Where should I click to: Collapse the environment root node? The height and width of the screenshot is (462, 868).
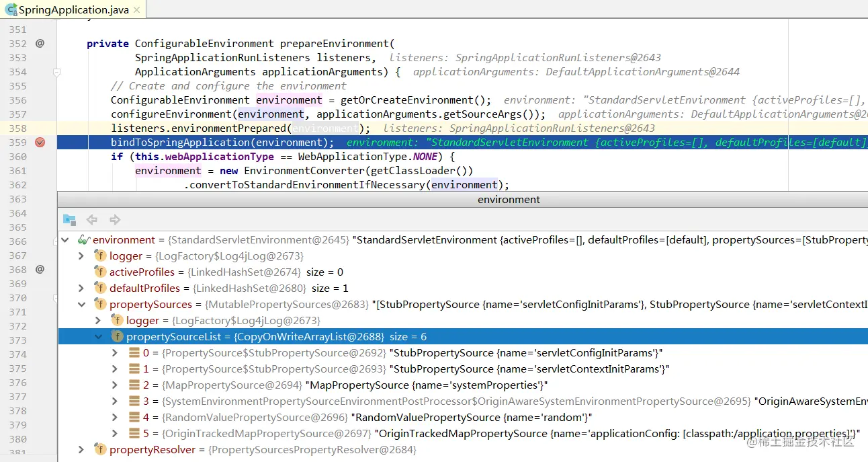click(65, 239)
